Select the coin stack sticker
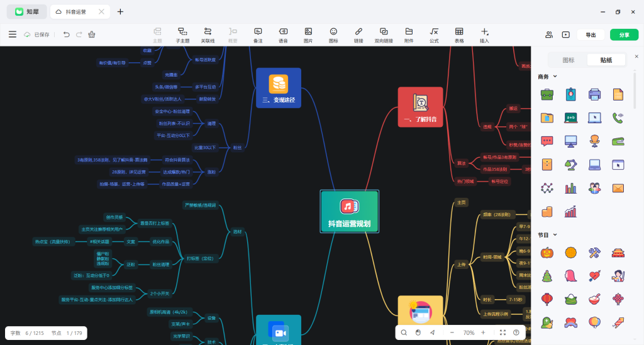The width and height of the screenshot is (644, 345). (x=547, y=212)
